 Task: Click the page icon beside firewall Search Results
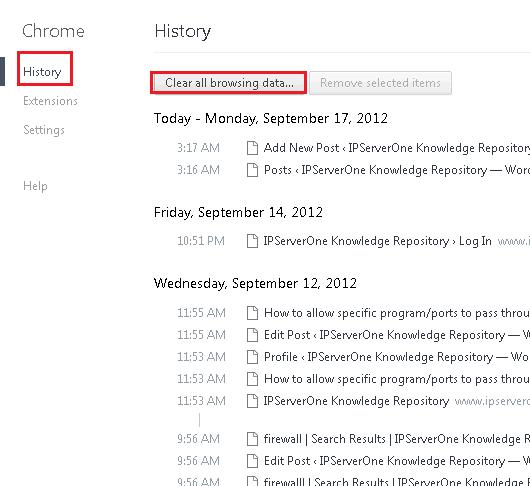point(252,439)
